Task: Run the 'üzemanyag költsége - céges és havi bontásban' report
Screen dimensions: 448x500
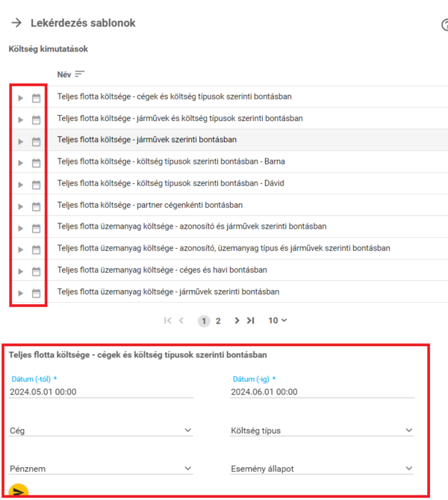Action: pyautogui.click(x=21, y=271)
